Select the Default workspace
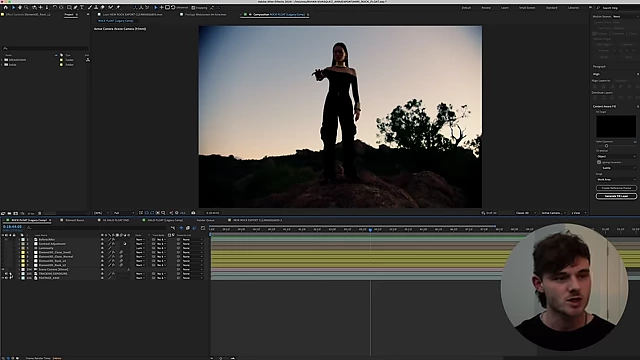This screenshot has width=640, height=360. pos(466,8)
